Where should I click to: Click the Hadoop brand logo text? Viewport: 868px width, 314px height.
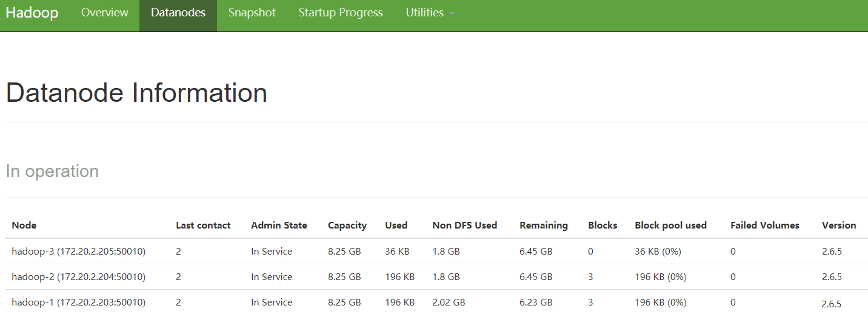click(32, 13)
